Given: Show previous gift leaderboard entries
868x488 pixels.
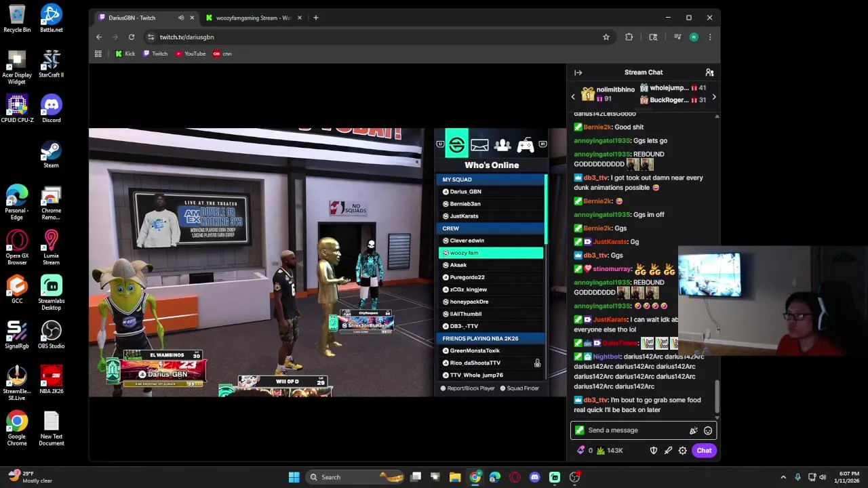Looking at the screenshot, I should coord(573,97).
